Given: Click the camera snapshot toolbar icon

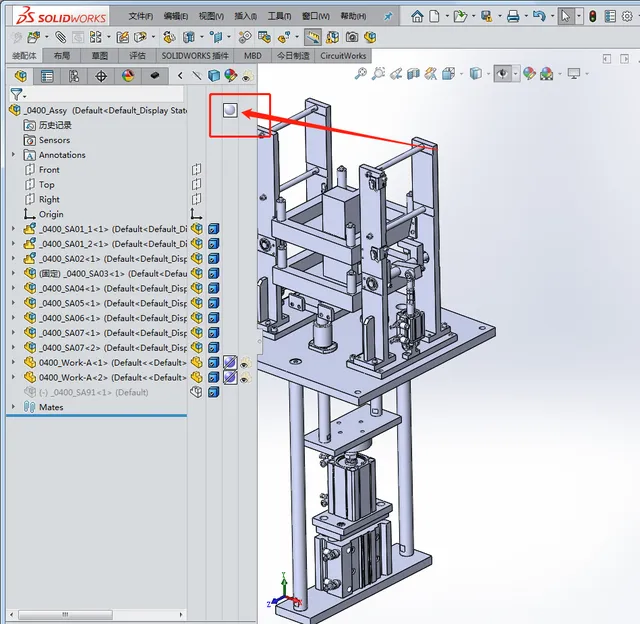Looking at the screenshot, I should point(352,38).
